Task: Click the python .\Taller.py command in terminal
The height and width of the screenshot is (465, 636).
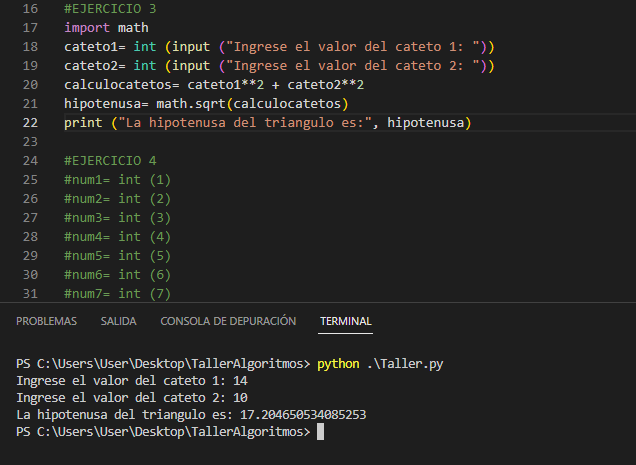Action: pos(380,364)
